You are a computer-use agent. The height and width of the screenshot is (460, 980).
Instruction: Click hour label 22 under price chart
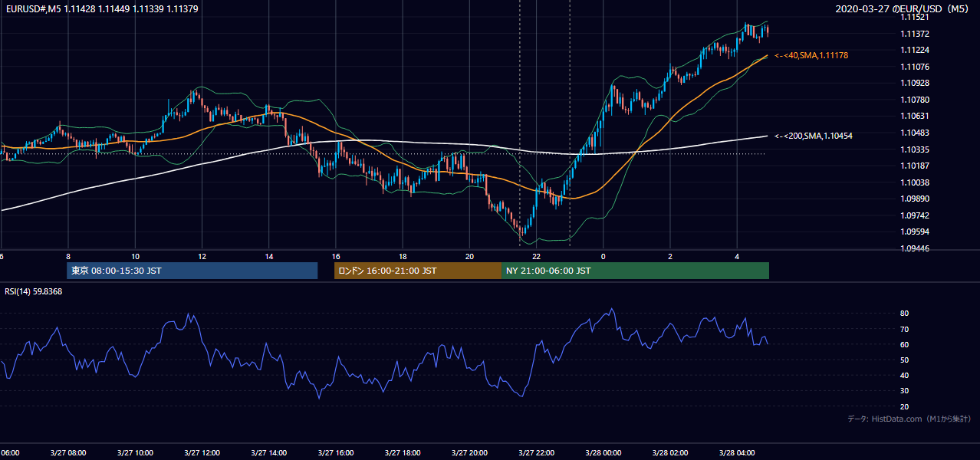coord(537,256)
